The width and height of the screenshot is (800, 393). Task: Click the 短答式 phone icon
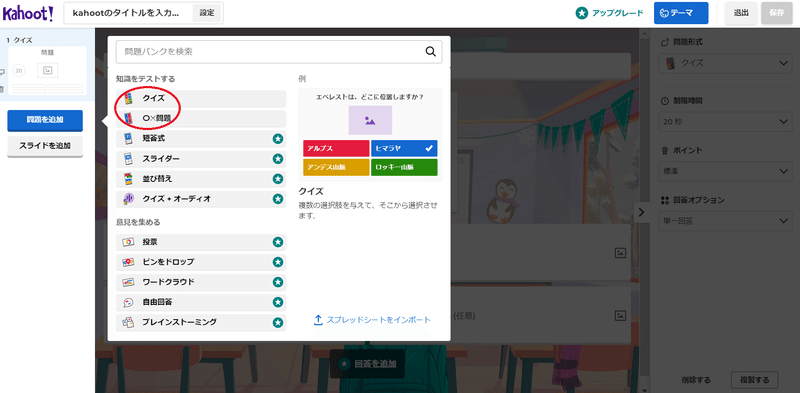128,138
